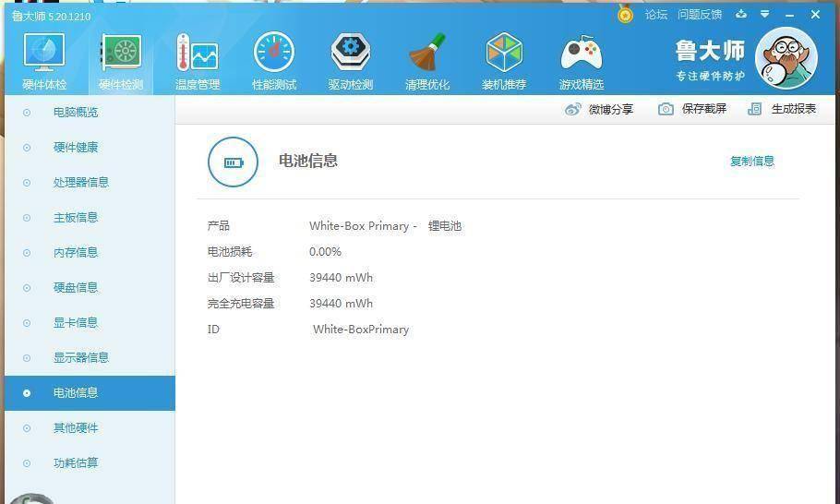The image size is (840, 504).
Task: Select 硬件健康 in sidebar
Action: coord(90,148)
